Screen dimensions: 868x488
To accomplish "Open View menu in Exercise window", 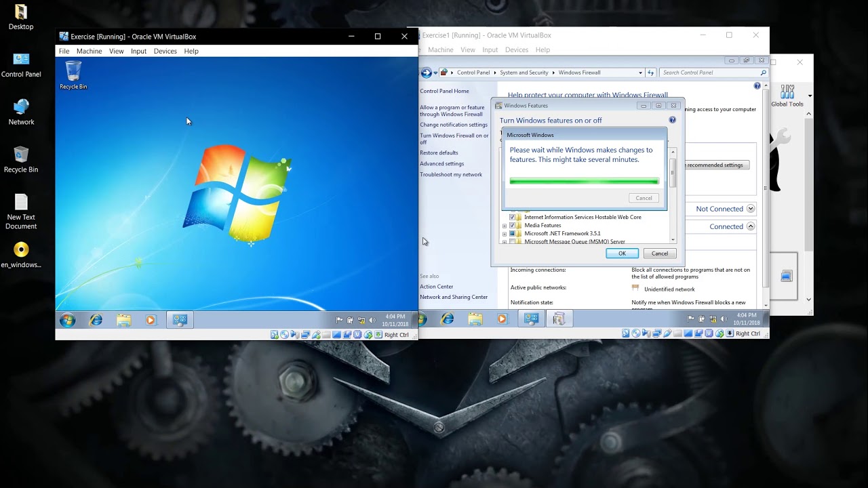I will point(117,51).
